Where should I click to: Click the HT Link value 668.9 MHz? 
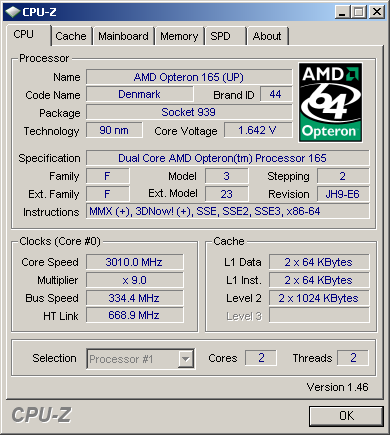135,315
